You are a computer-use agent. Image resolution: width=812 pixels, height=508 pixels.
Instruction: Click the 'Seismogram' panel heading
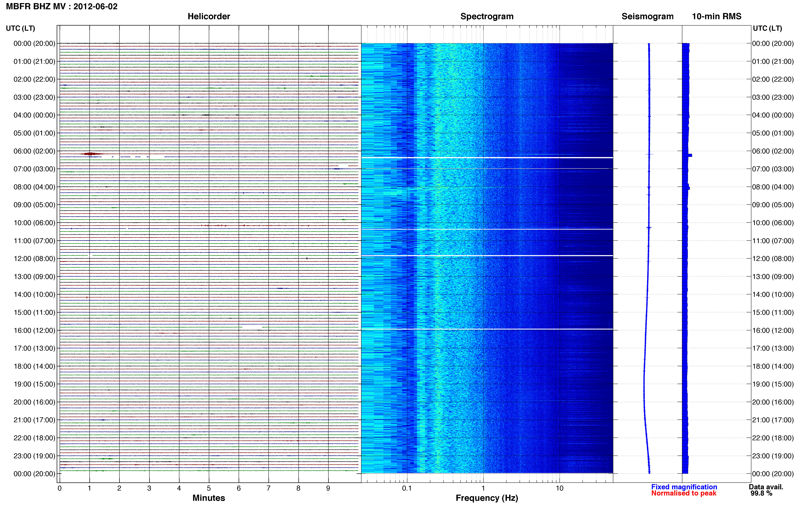pos(647,16)
